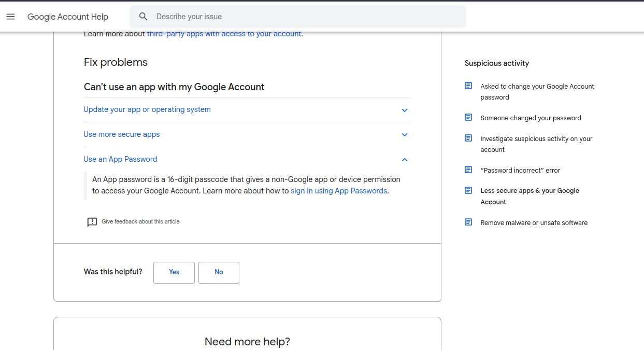
Task: Open 'sign in using App Passwords' link
Action: (339, 191)
